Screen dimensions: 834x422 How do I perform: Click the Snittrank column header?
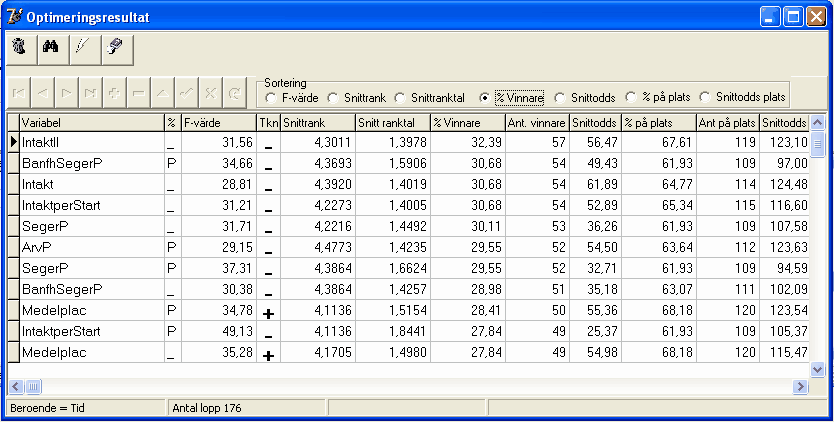318,123
